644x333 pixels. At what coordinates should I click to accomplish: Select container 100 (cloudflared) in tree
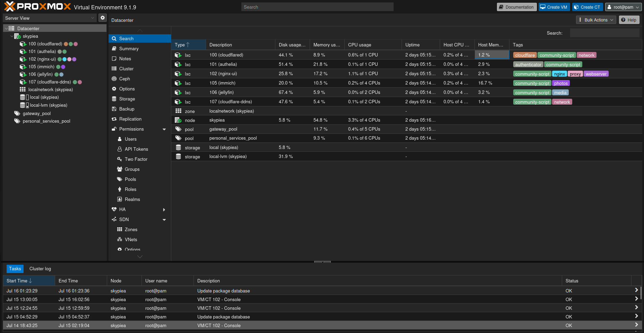(x=45, y=44)
